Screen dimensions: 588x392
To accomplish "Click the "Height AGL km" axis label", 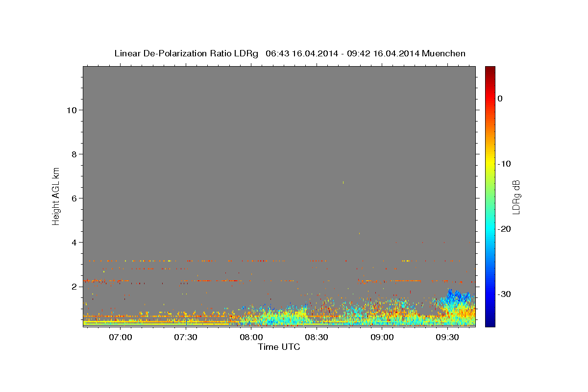I will (x=56, y=196).
